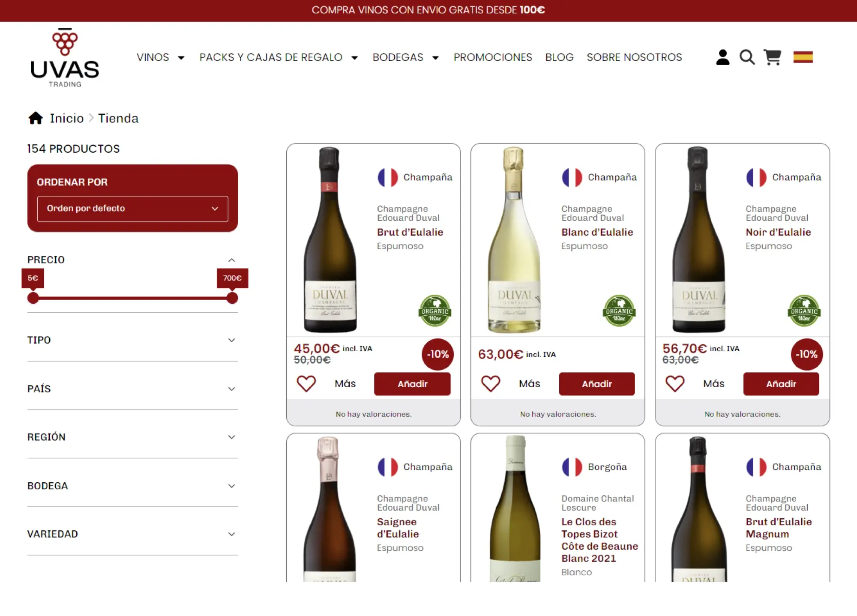The width and height of the screenshot is (857, 616).
Task: Open the user account icon
Action: [x=722, y=57]
